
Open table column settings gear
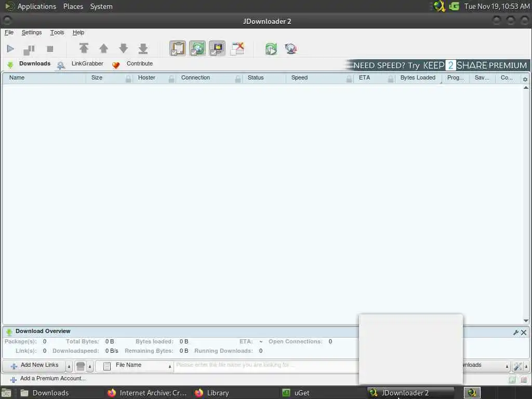tap(525, 79)
